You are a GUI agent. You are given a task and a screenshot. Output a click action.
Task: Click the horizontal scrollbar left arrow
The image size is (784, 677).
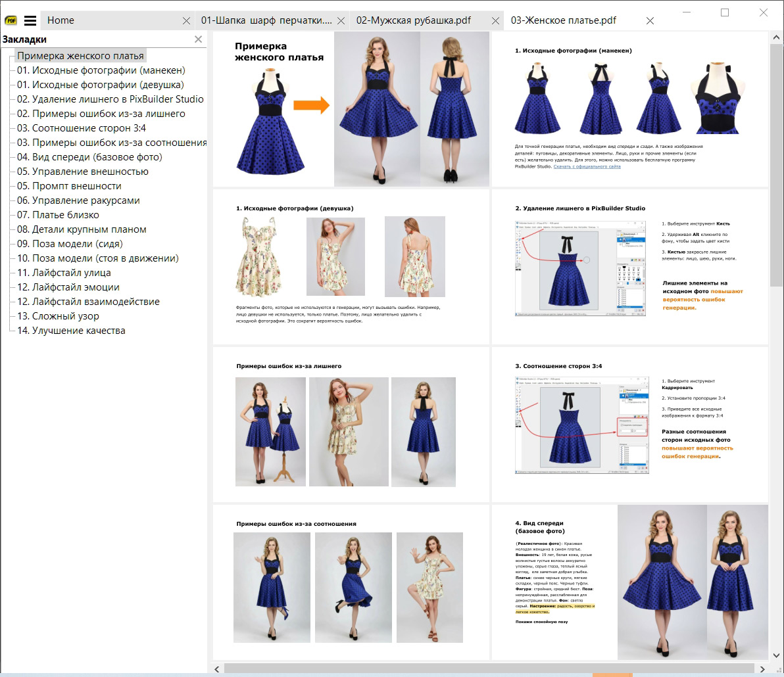tap(217, 669)
